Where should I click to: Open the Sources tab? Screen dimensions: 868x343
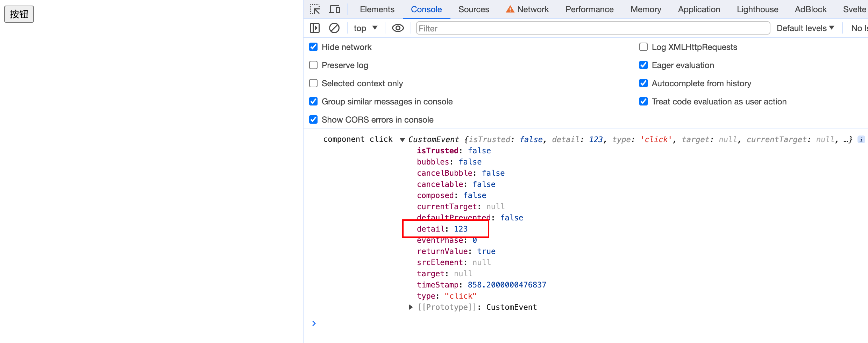(474, 9)
